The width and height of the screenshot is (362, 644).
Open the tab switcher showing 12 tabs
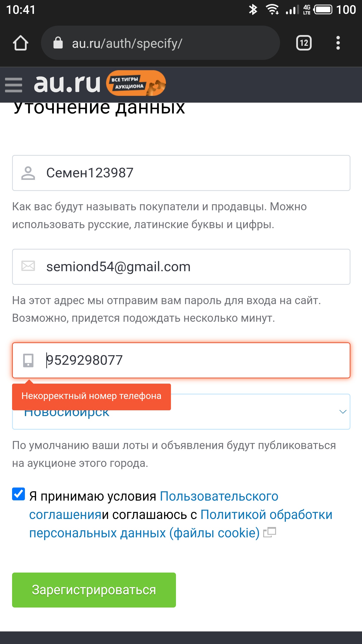point(304,43)
